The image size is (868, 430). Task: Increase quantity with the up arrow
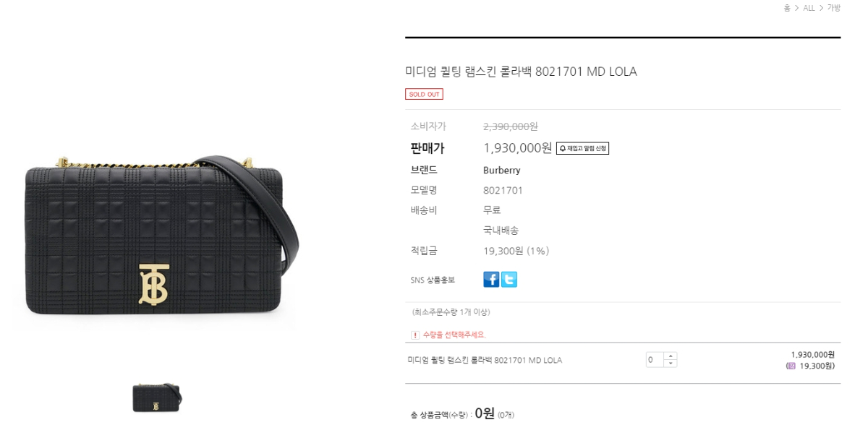click(x=671, y=356)
